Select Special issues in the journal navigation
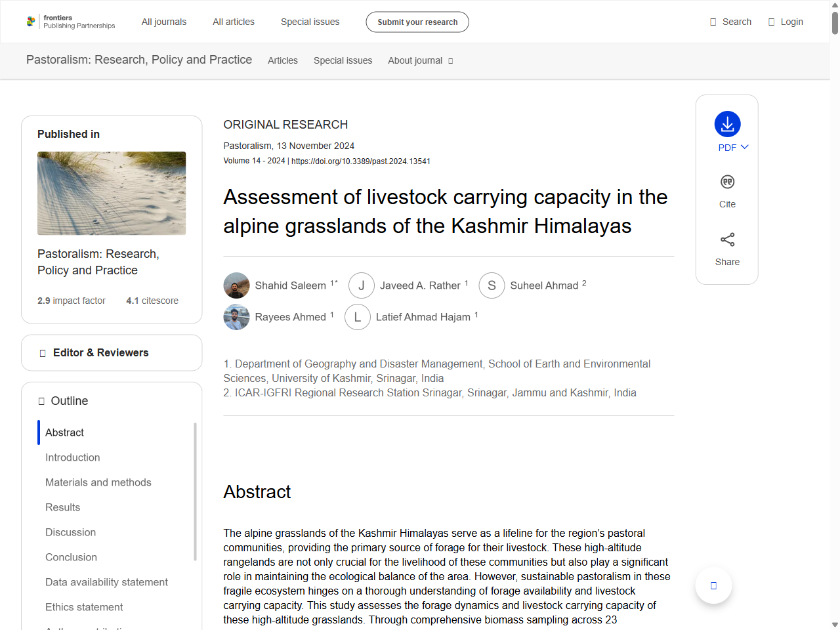 [343, 60]
